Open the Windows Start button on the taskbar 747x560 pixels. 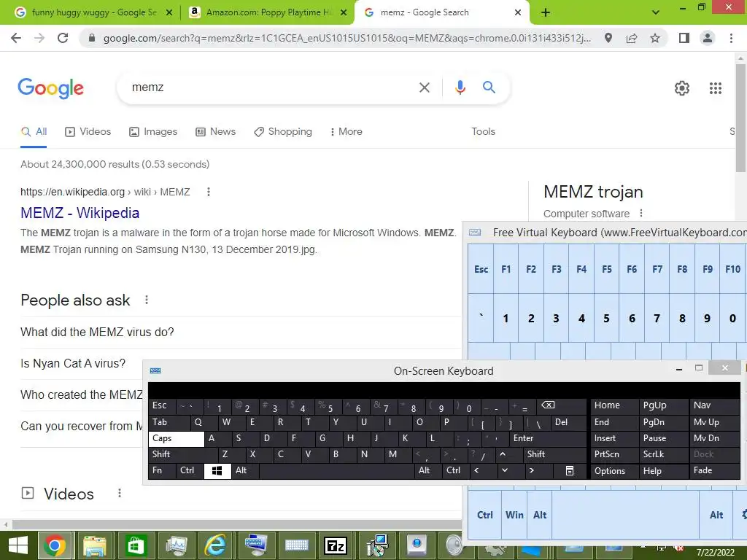(x=18, y=545)
